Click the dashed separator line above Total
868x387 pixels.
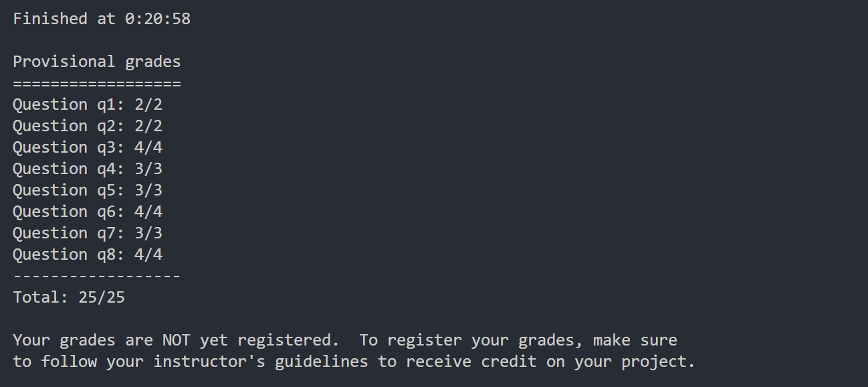click(97, 276)
